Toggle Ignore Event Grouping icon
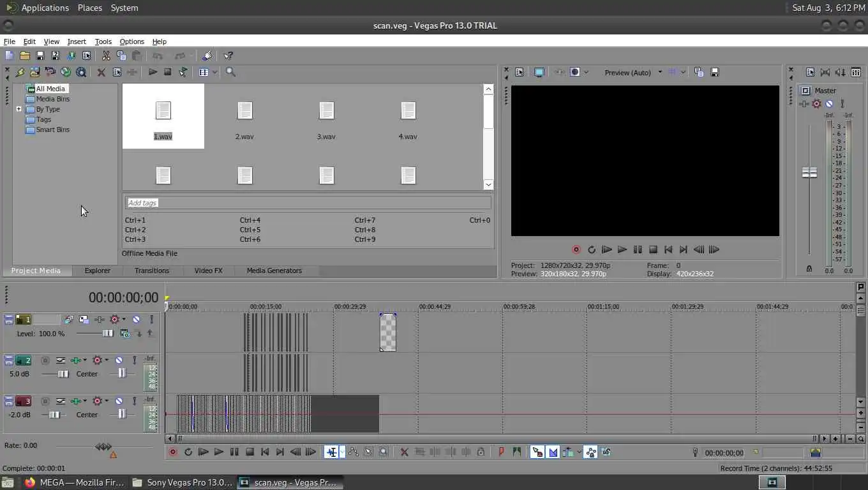This screenshot has height=490, width=868. (606, 452)
